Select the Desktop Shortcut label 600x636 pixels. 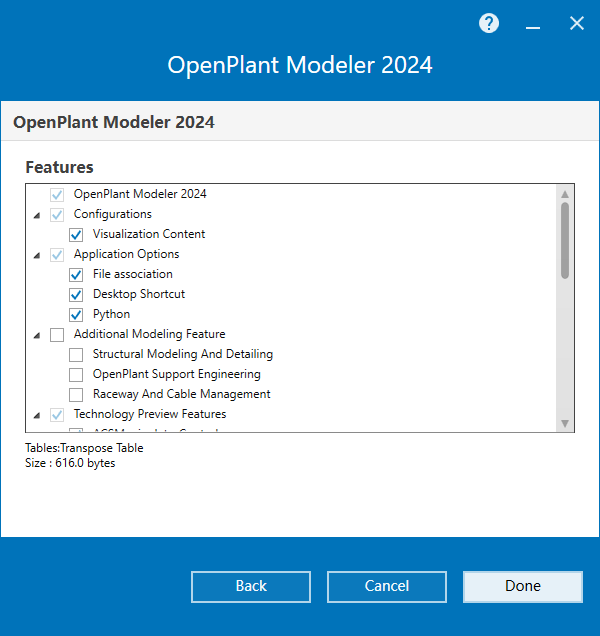coord(139,294)
